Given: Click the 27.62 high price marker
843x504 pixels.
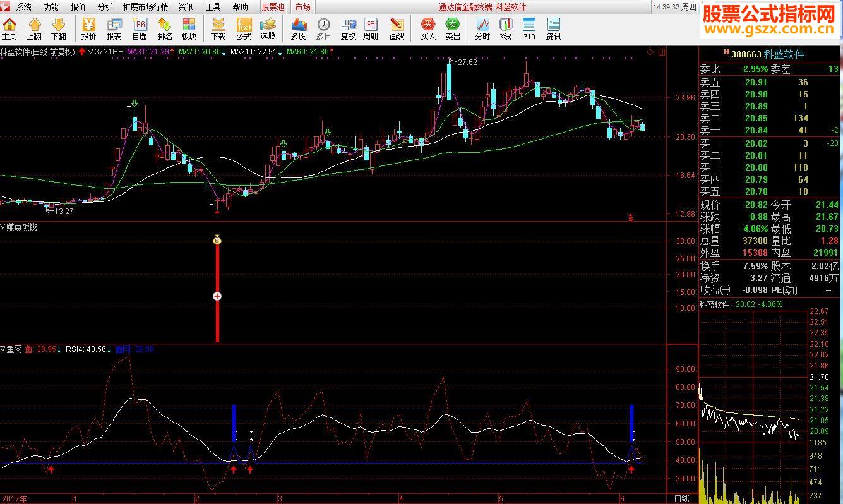Looking at the screenshot, I should (x=467, y=63).
